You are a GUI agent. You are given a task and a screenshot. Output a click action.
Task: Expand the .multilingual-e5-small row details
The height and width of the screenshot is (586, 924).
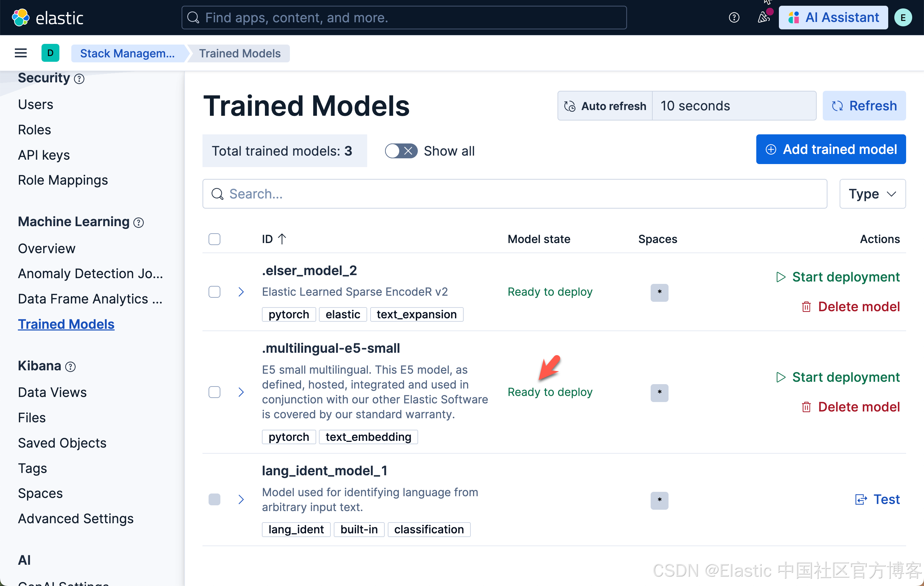click(x=241, y=392)
